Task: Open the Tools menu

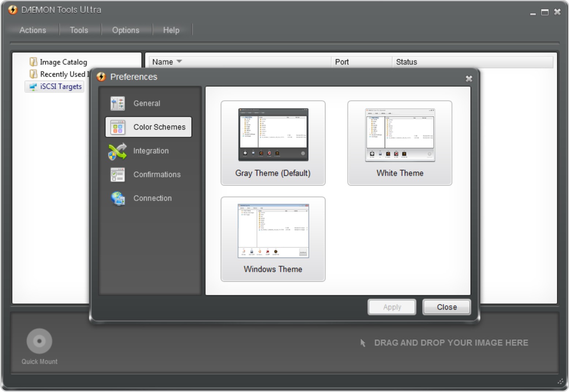Action: [x=79, y=30]
